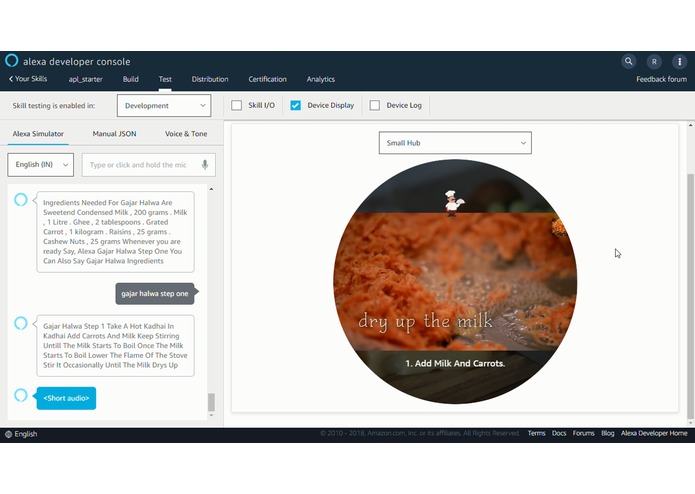
Task: Click the microphone icon in input box
Action: 205,165
